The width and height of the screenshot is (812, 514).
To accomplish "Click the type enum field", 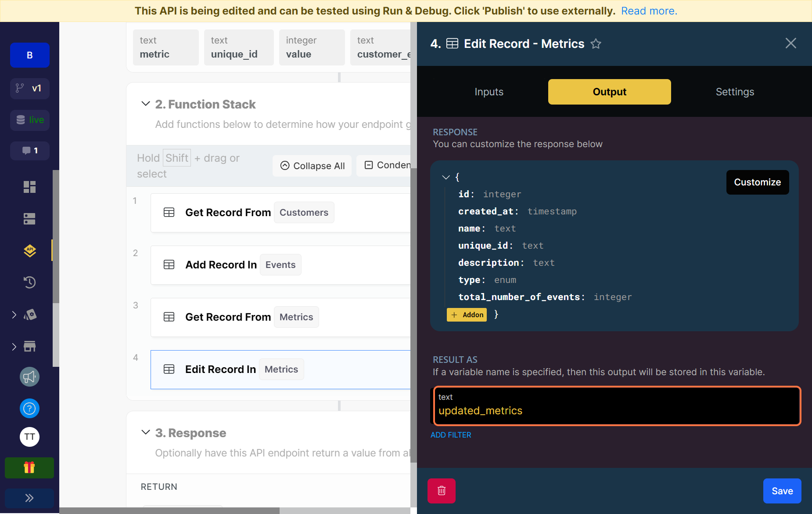I will (487, 280).
